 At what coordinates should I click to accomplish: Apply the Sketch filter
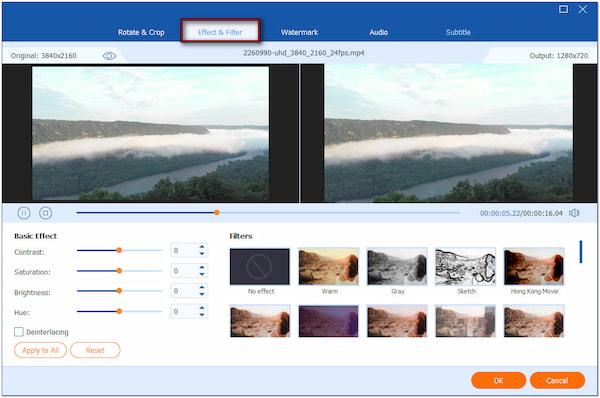point(465,267)
